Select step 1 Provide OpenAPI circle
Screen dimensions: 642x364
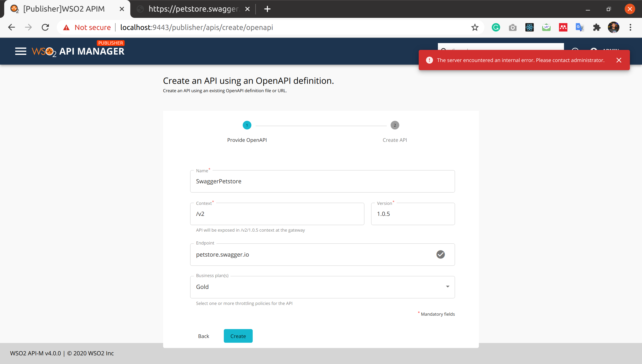pyautogui.click(x=247, y=125)
